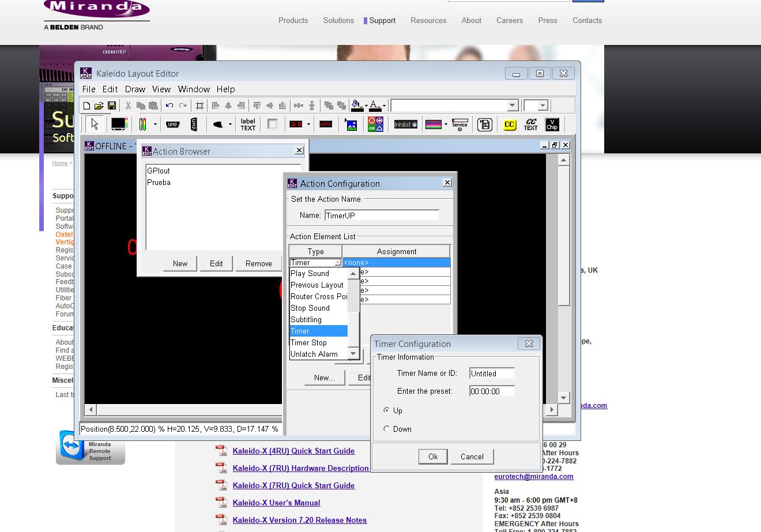Select the Up radio button
The height and width of the screenshot is (532, 761).
386,410
